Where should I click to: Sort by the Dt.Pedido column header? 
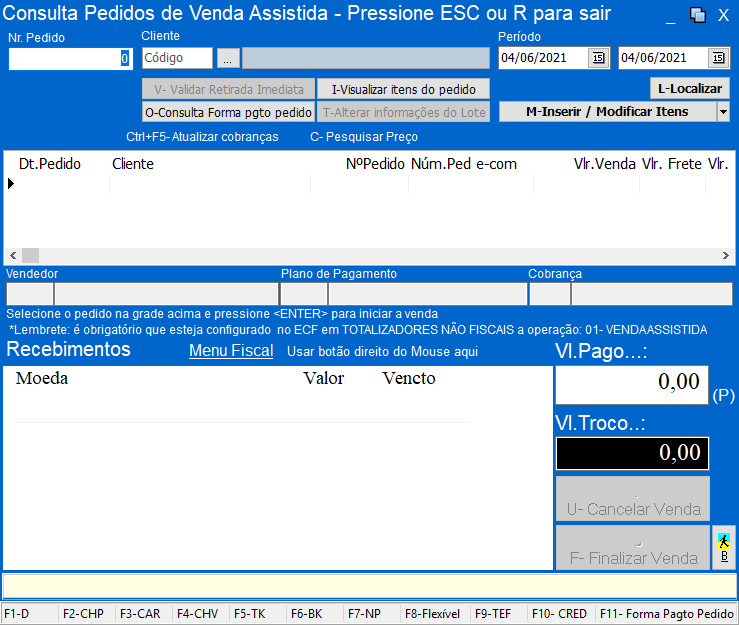50,163
